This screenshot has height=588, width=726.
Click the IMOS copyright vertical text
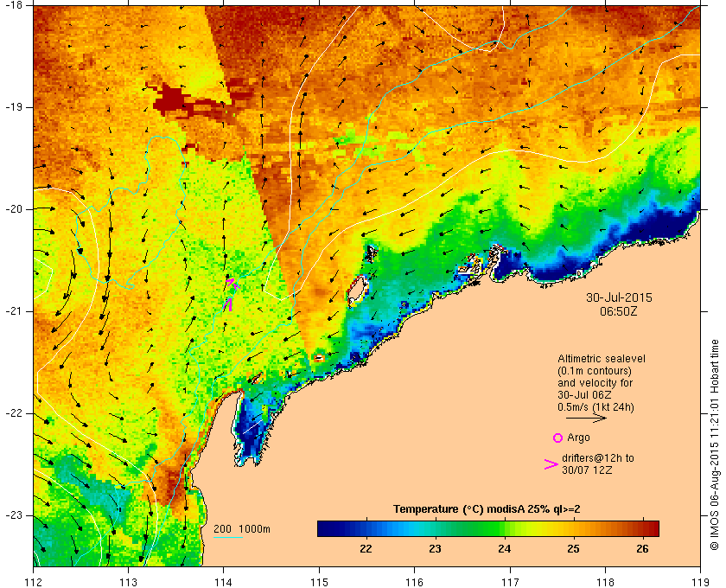click(x=715, y=444)
